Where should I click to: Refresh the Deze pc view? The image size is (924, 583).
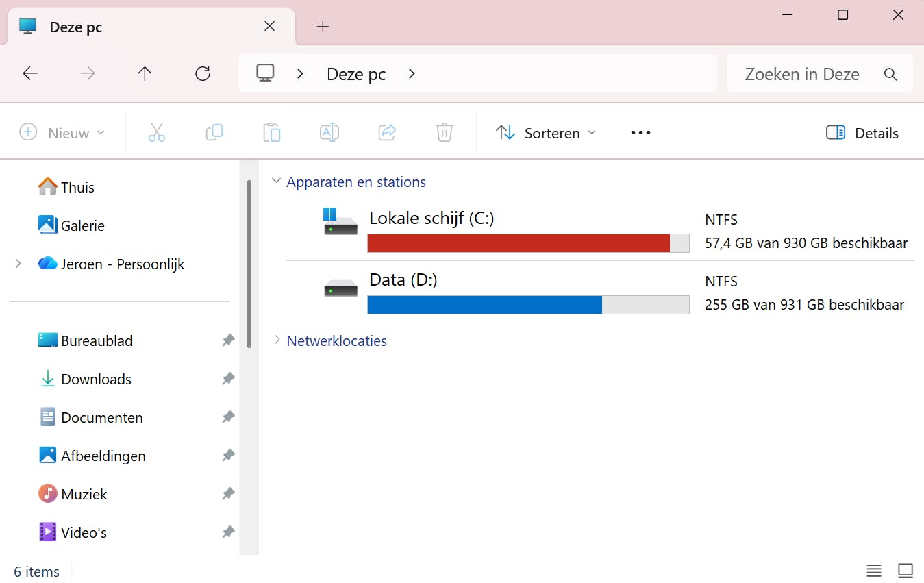(203, 74)
